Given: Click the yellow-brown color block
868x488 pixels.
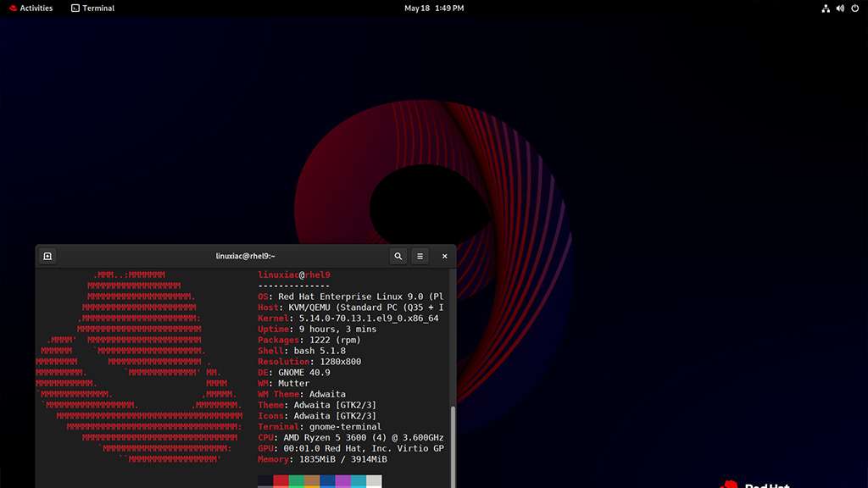Looking at the screenshot, I should tap(312, 481).
